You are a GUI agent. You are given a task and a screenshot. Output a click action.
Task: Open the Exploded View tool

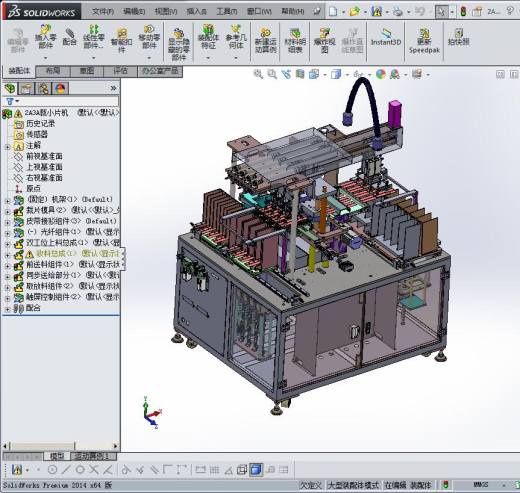[x=324, y=41]
